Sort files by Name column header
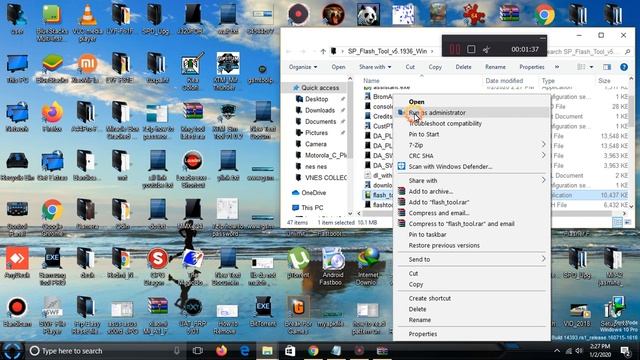Image resolution: width=640 pixels, height=360 pixels. click(x=371, y=81)
